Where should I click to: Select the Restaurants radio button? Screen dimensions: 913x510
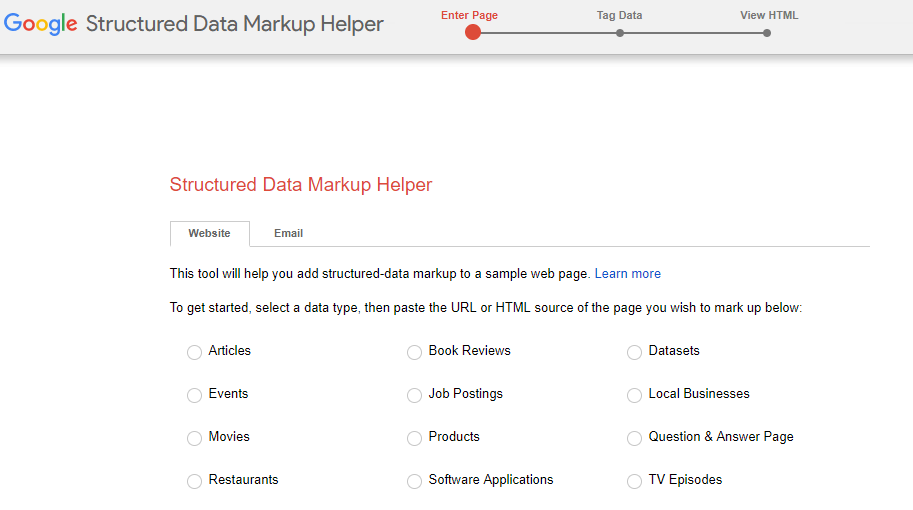(x=194, y=481)
